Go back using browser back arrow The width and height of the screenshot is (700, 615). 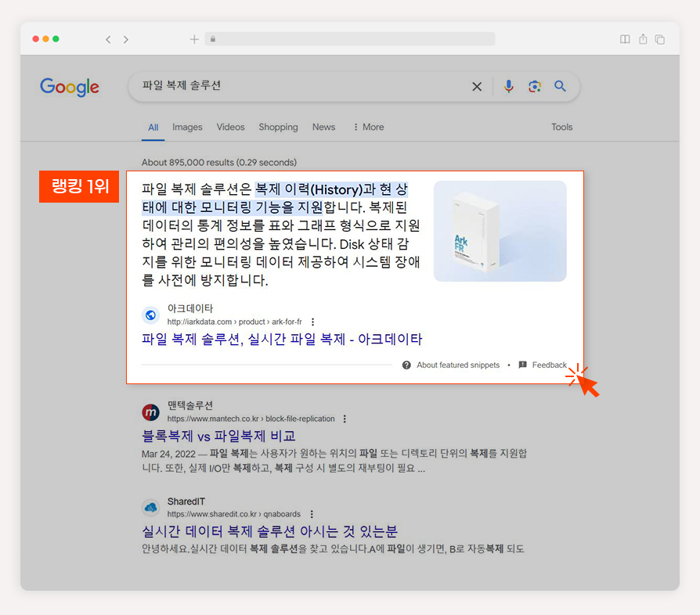point(108,40)
